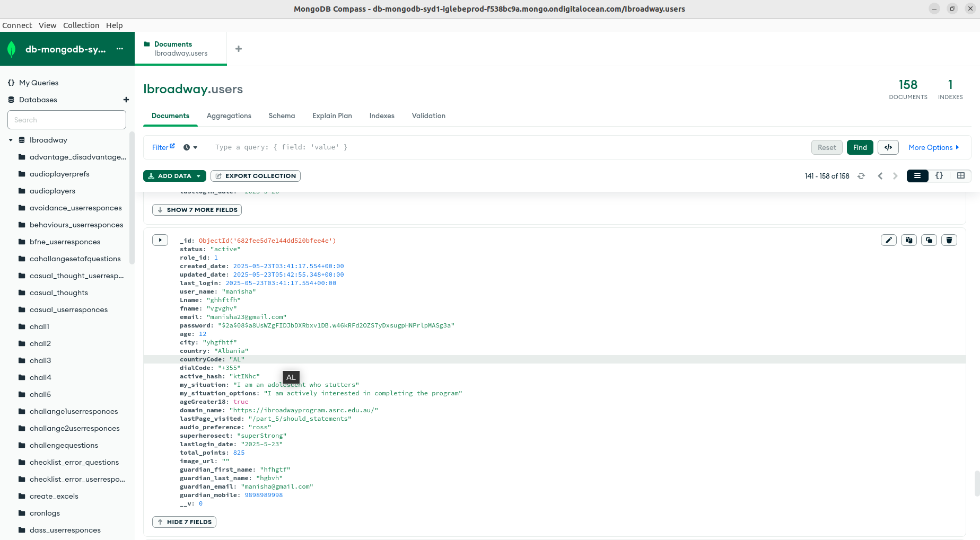Click the sidebar vertical scrollbar
The image size is (980, 540).
tap(132, 198)
